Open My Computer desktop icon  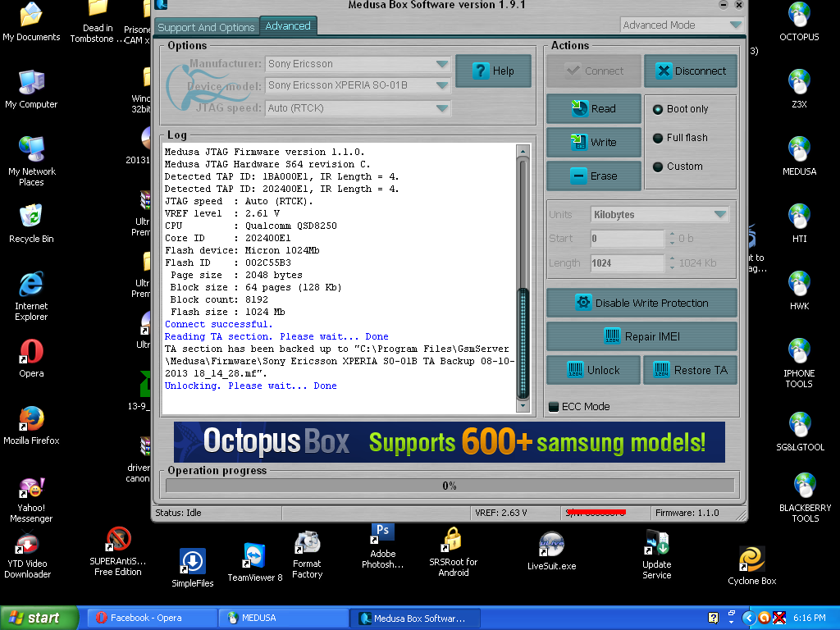click(x=31, y=89)
